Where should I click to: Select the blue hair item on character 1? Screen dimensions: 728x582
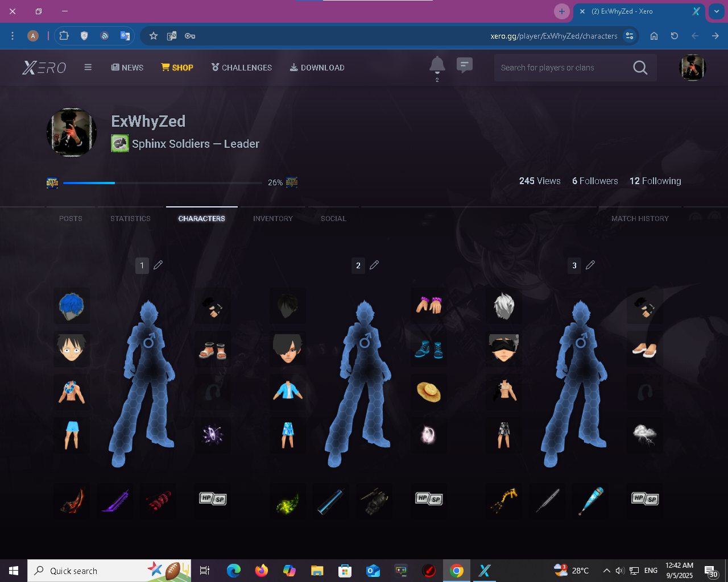[x=72, y=306]
